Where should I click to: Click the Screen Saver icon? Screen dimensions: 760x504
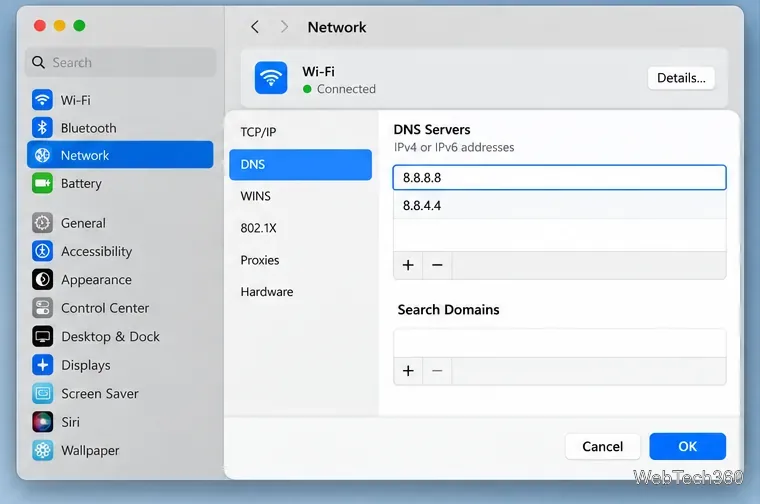[42, 394]
